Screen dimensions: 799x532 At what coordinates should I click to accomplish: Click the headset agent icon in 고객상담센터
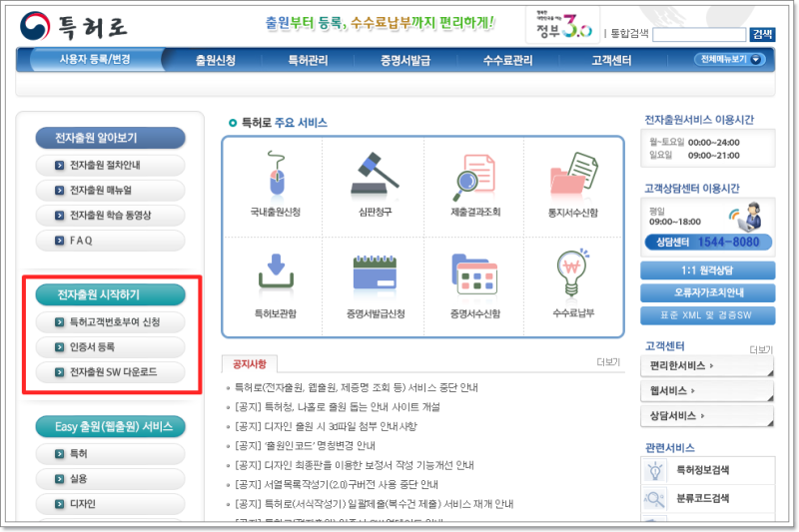tap(751, 217)
